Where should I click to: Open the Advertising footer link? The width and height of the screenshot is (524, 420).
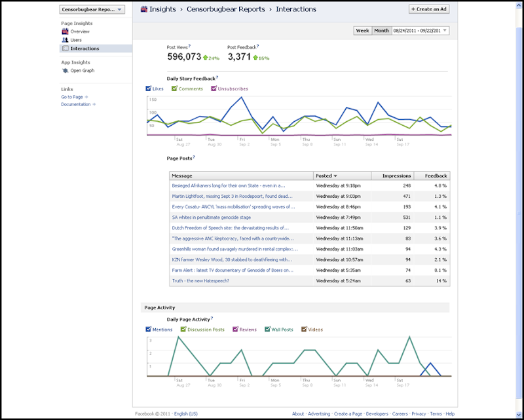pyautogui.click(x=319, y=414)
